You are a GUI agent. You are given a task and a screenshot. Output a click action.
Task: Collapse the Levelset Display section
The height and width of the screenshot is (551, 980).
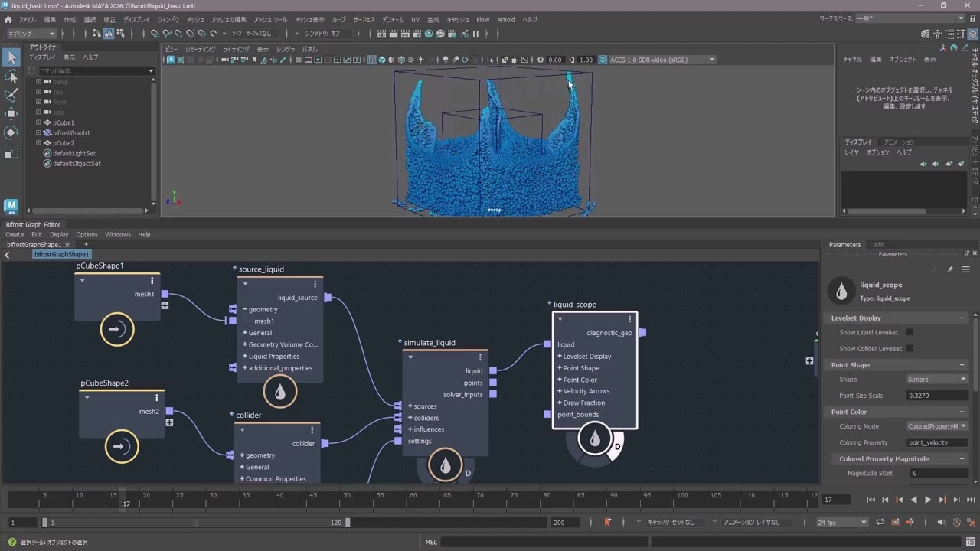[962, 318]
